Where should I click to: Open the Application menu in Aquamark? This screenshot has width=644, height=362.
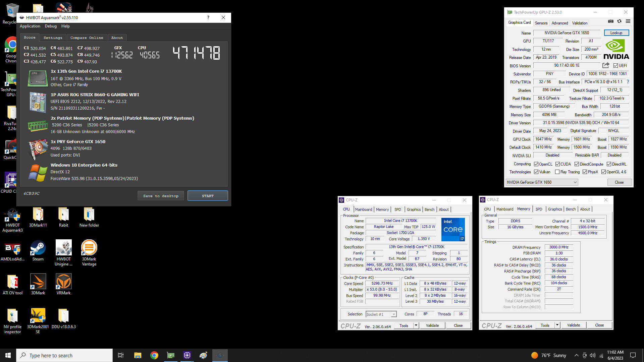point(30,26)
